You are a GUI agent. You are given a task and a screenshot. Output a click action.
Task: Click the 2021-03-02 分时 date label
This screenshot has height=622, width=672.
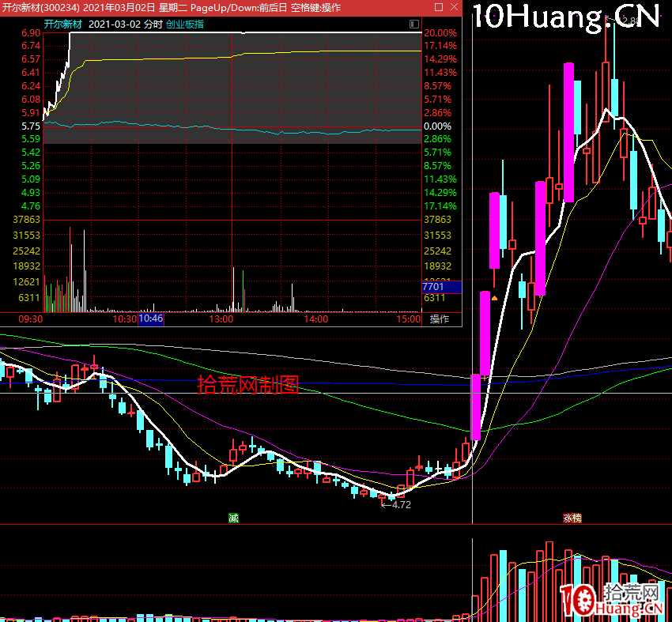tap(125, 25)
